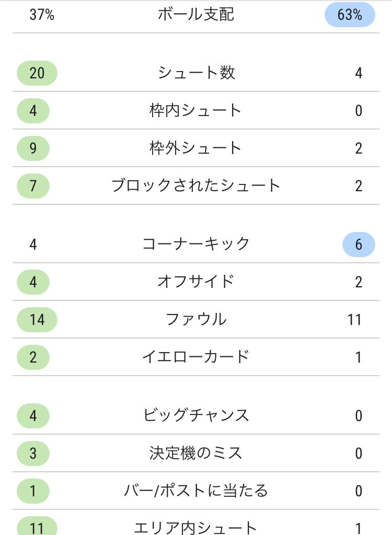Select the green 14 fouls badge
Screen dimensions: 392x535
37,320
